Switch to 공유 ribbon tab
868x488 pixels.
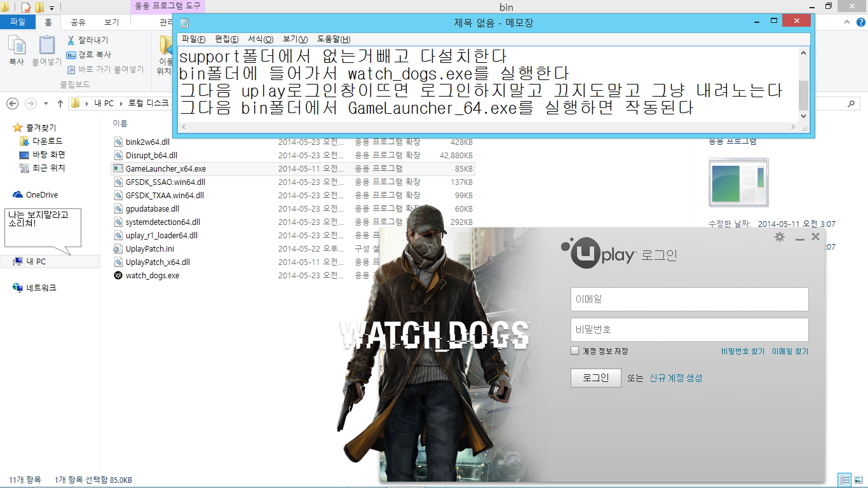pos(78,22)
